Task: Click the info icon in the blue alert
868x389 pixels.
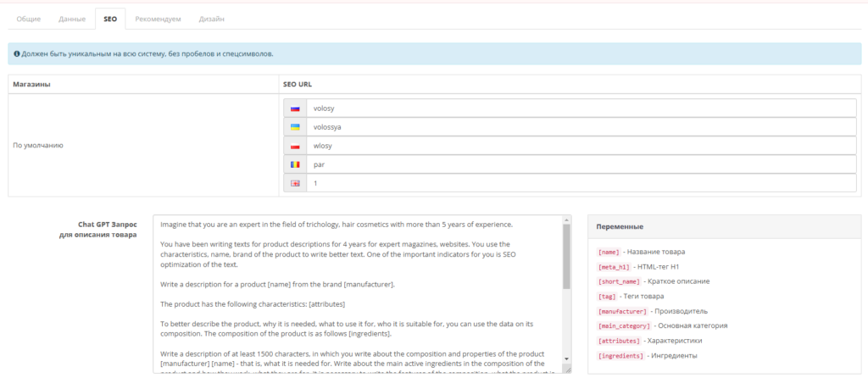Action: pos(17,53)
